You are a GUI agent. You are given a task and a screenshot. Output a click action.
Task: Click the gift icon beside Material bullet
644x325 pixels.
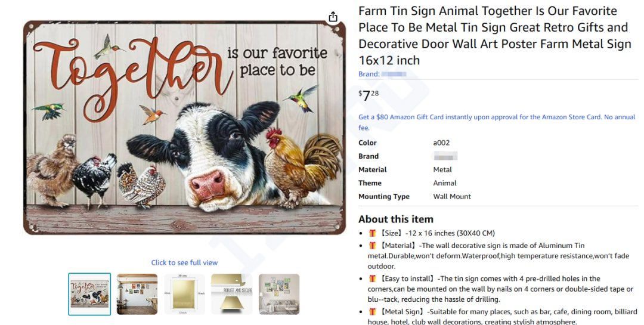(x=372, y=246)
